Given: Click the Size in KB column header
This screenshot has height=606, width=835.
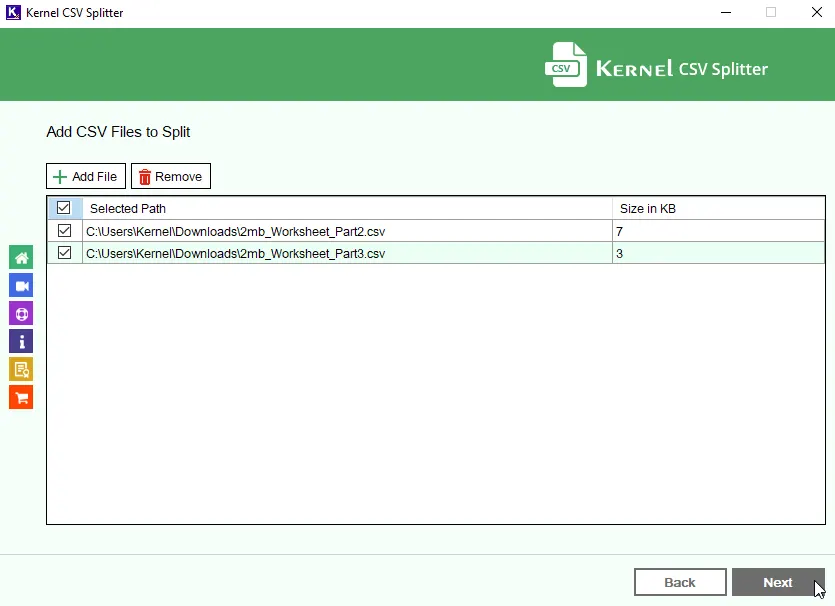Looking at the screenshot, I should (x=718, y=209).
